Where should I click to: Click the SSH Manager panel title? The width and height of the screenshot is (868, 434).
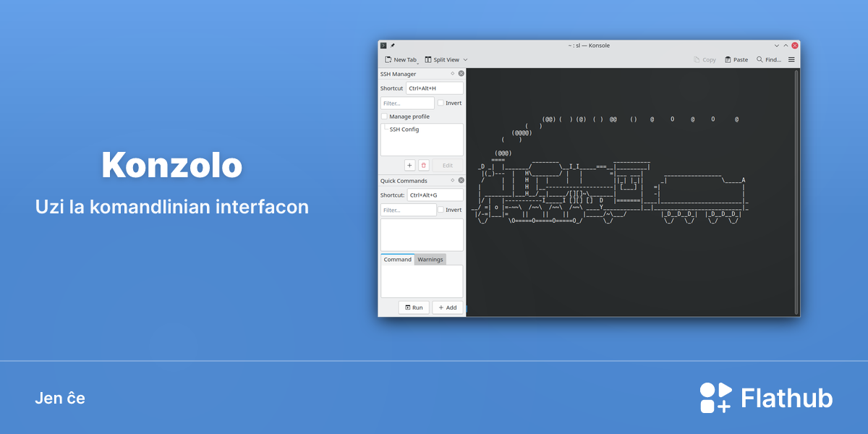click(x=399, y=74)
